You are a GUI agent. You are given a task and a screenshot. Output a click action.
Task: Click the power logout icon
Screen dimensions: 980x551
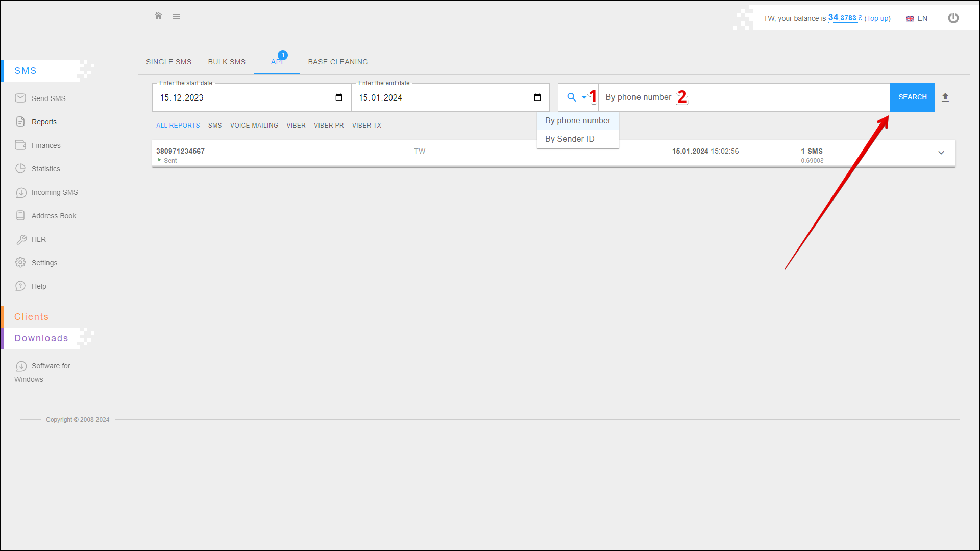[x=953, y=18]
